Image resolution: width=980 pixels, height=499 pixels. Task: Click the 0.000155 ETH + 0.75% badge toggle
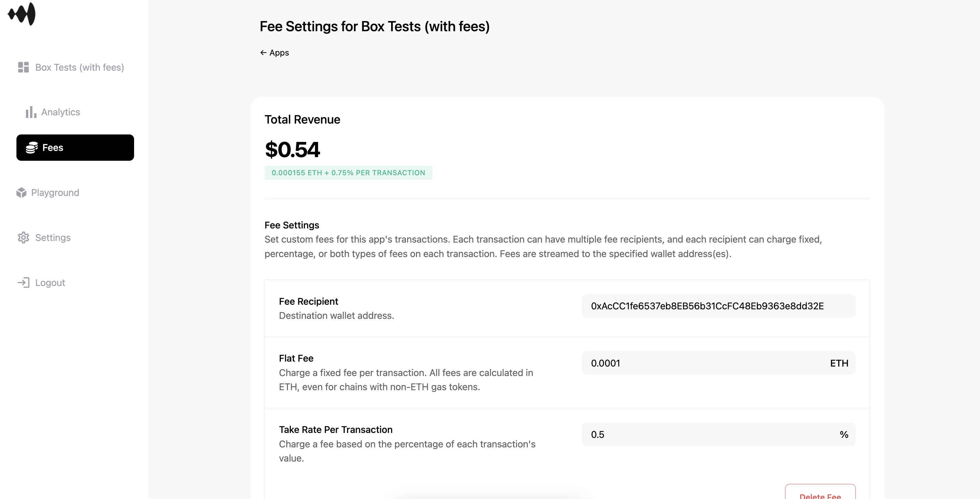point(348,173)
